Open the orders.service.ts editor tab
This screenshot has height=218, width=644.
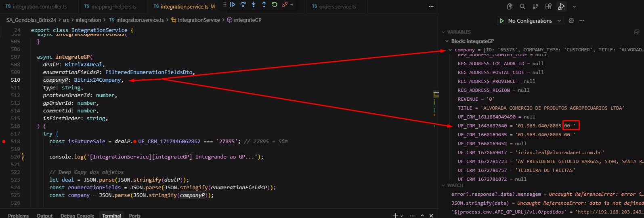(338, 6)
